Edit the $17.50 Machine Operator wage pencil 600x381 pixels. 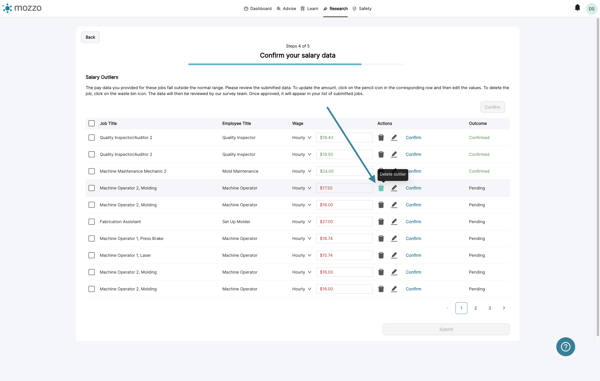point(394,188)
